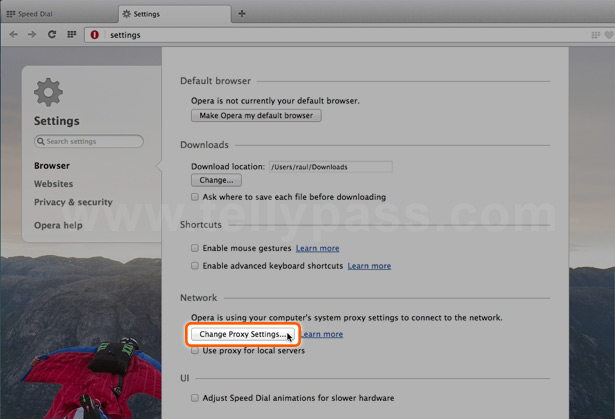Toggle Adjust Speed Dial animations checkbox
The image size is (615, 419).
tap(195, 398)
